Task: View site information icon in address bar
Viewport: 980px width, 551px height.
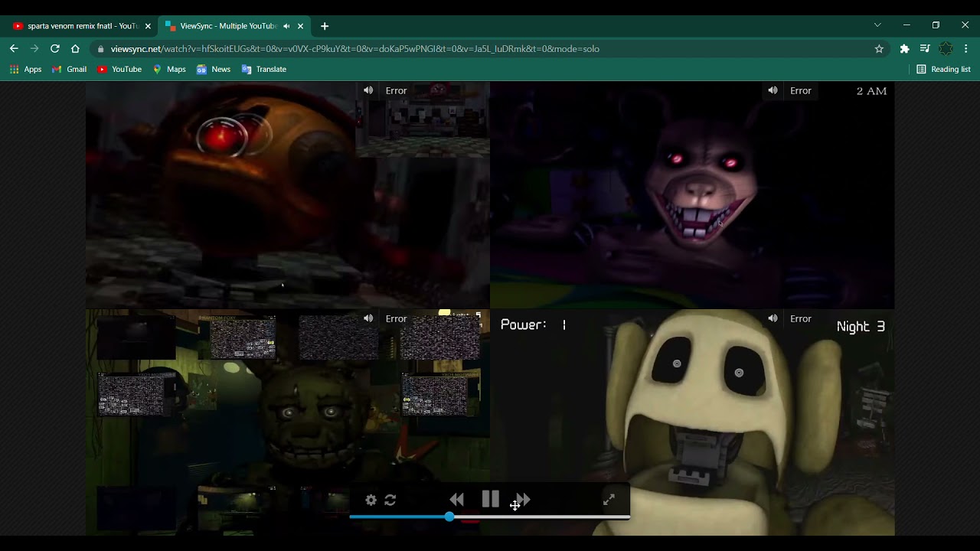Action: point(100,49)
